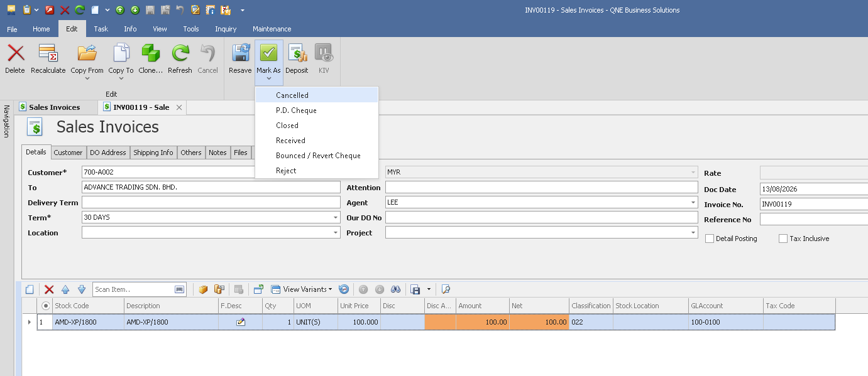Click the Delivery Term input field
The image size is (868, 376).
coord(211,203)
